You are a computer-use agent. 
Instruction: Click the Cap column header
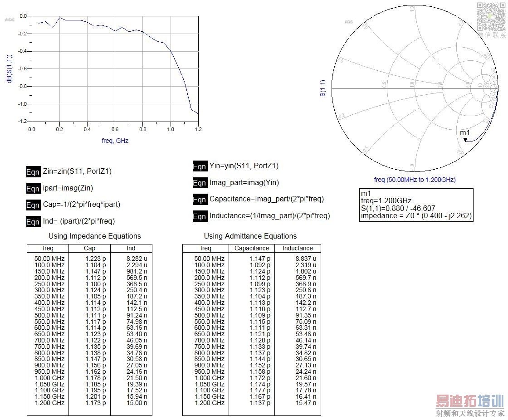point(89,248)
